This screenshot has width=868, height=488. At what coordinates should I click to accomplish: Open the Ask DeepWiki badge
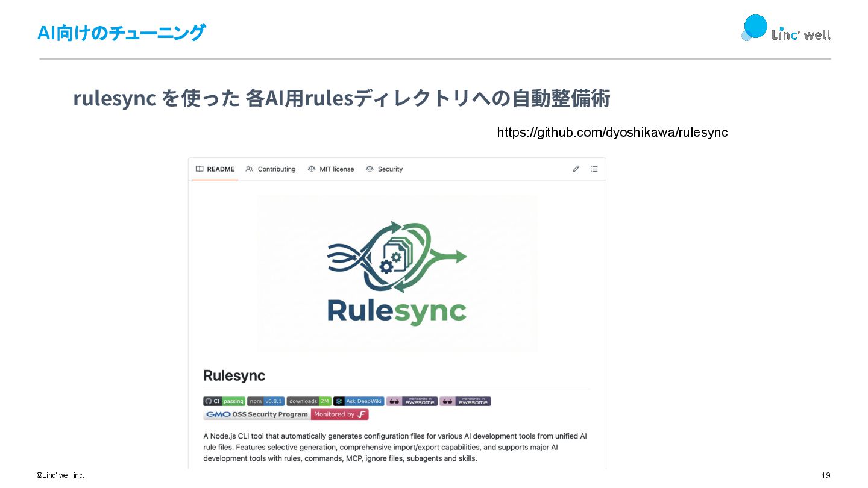click(x=359, y=401)
